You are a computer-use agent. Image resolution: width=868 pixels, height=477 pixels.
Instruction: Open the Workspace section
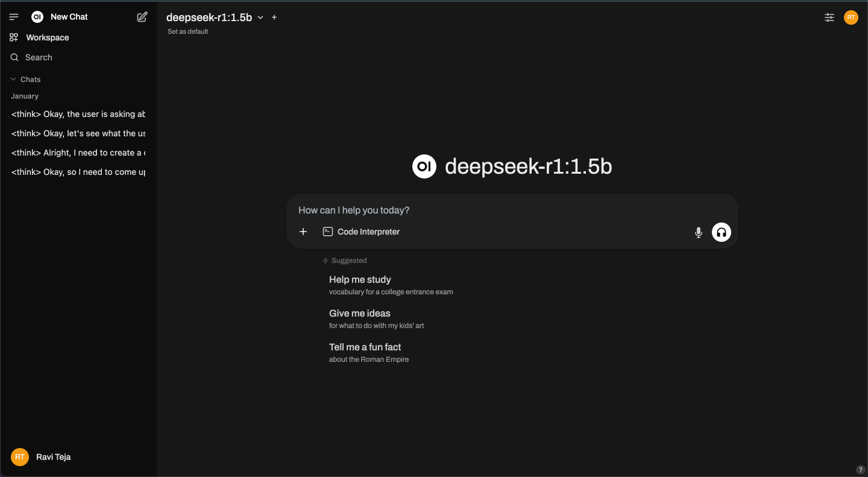pyautogui.click(x=46, y=37)
